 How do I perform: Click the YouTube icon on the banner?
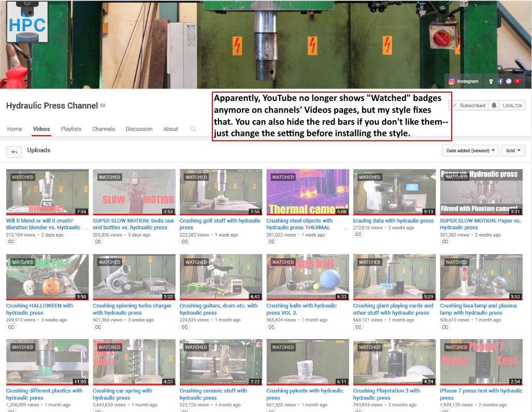pos(518,81)
